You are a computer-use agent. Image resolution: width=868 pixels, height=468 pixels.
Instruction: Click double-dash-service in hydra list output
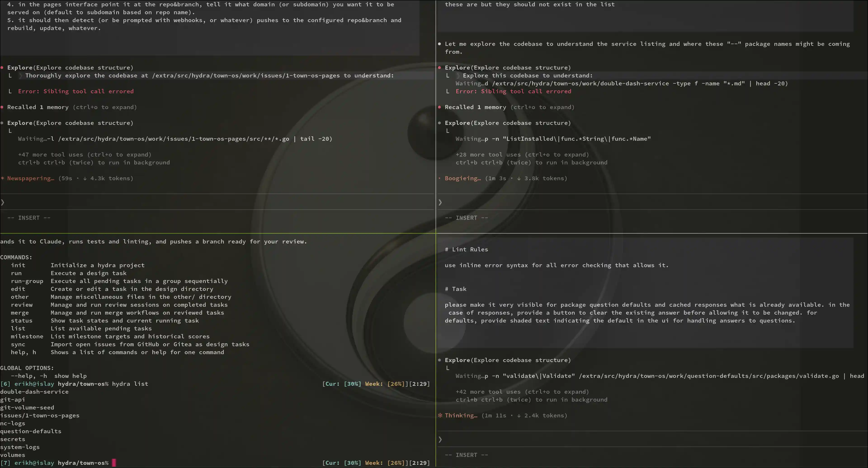pyautogui.click(x=35, y=392)
